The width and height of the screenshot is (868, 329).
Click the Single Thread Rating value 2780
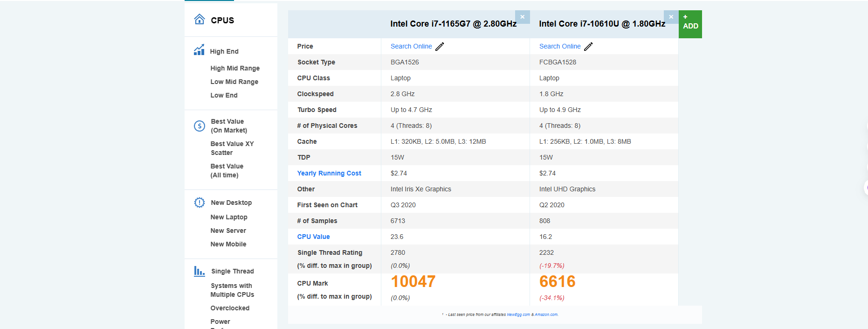tap(398, 252)
